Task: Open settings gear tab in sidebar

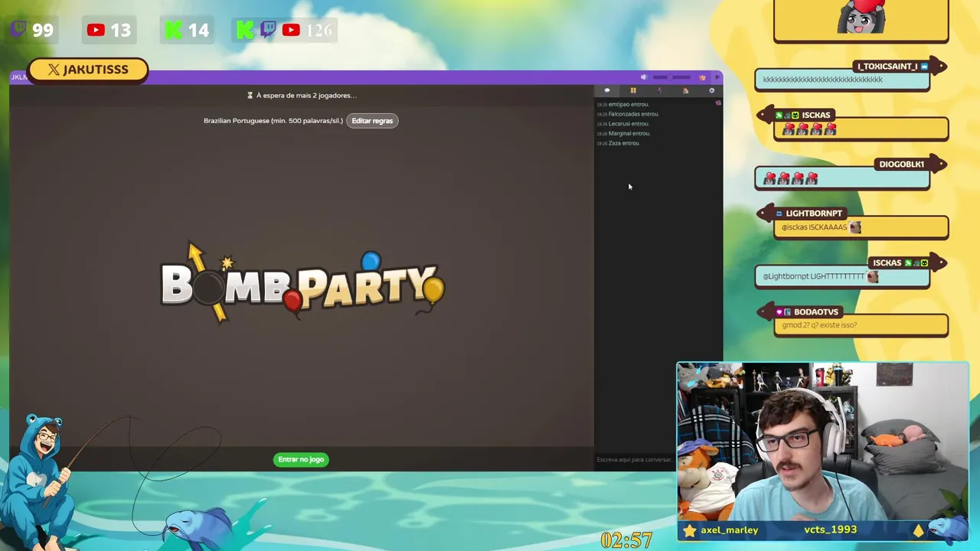Action: click(711, 90)
